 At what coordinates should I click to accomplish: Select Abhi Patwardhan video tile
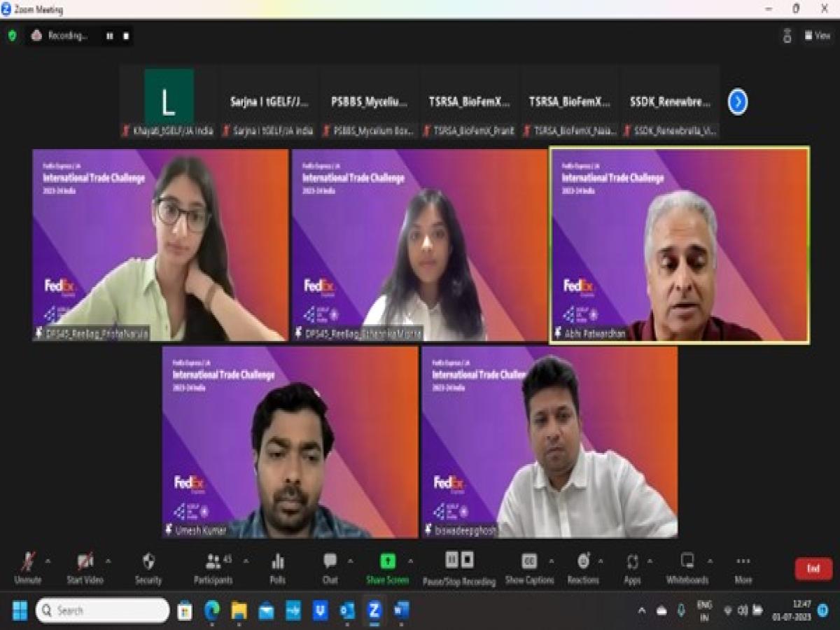point(680,245)
